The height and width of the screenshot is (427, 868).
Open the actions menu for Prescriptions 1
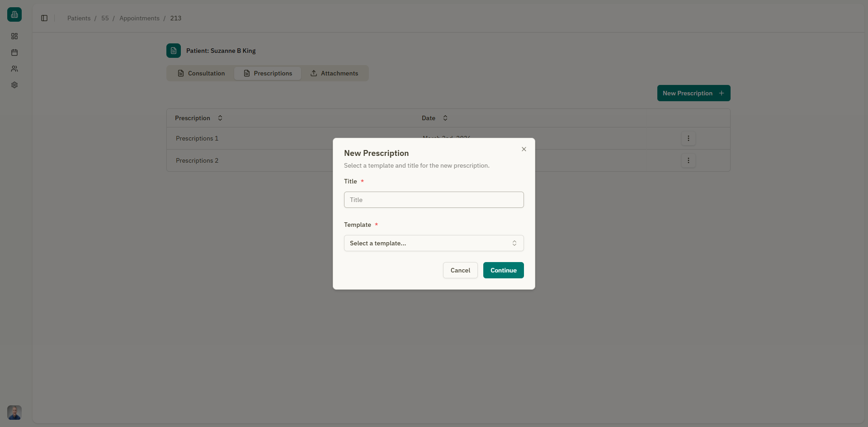688,138
